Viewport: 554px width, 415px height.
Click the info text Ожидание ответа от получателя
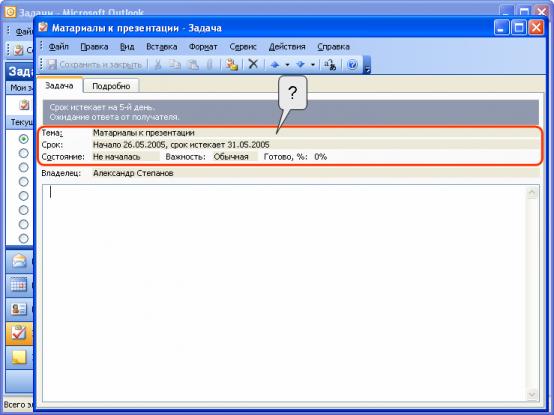tap(114, 117)
